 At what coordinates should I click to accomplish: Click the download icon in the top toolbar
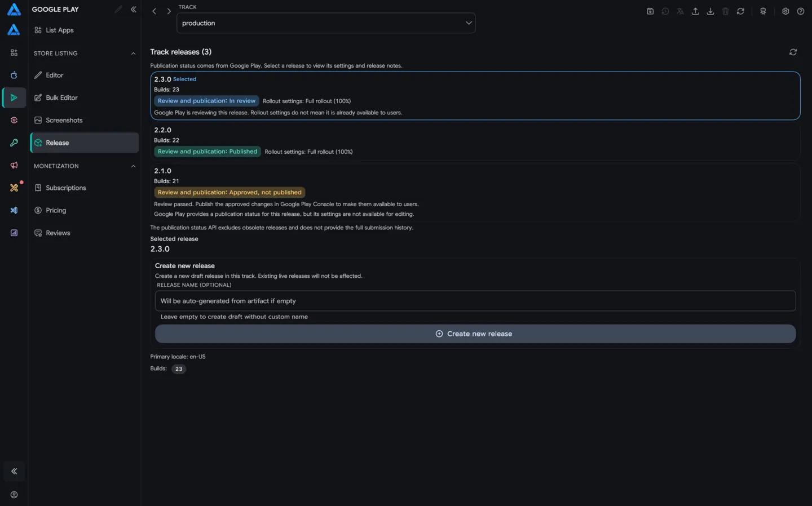710,11
